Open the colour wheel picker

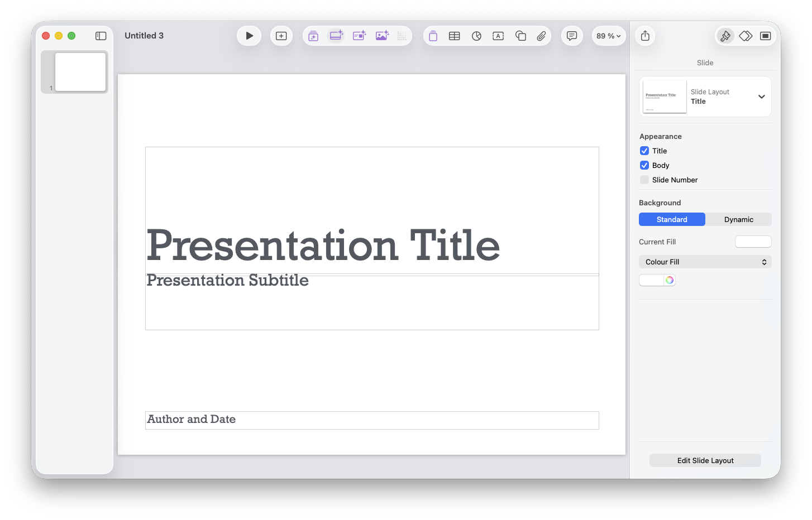pyautogui.click(x=670, y=280)
